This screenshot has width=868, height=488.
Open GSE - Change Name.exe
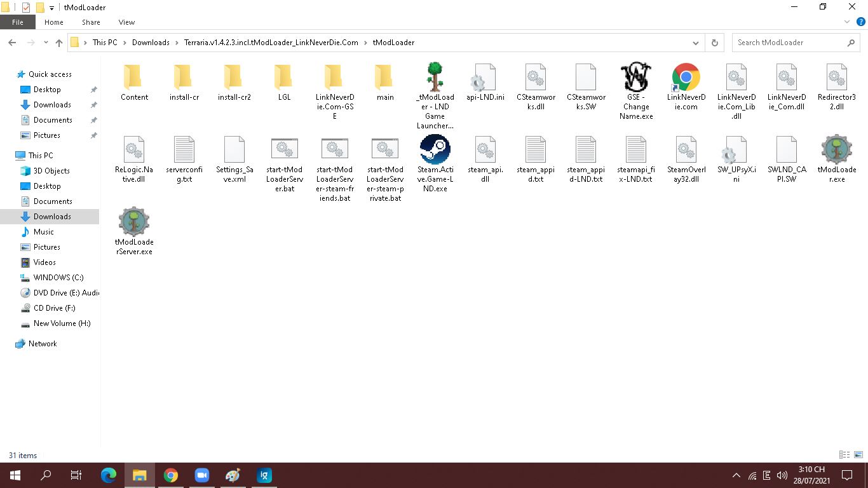point(635,79)
